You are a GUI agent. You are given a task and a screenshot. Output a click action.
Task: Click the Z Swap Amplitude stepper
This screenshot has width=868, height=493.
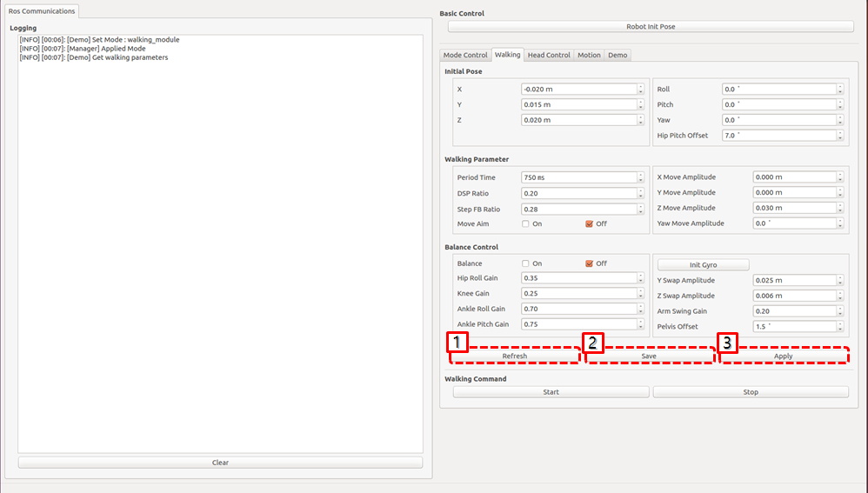click(840, 296)
